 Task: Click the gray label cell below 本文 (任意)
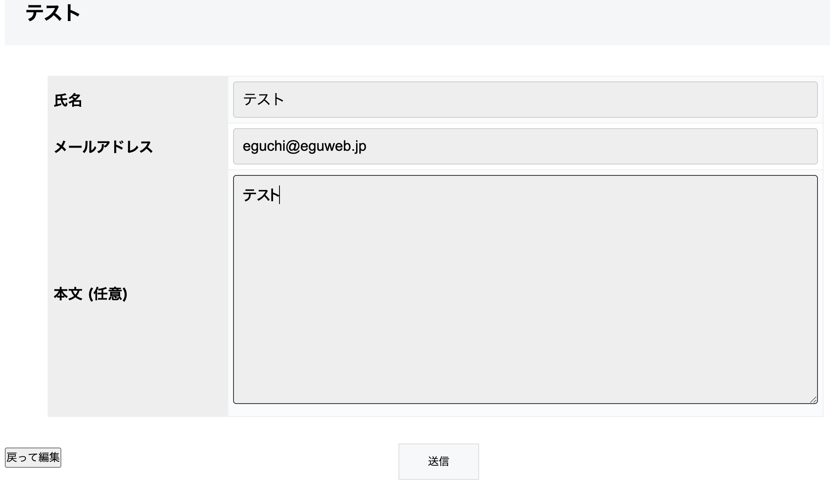coord(137,363)
